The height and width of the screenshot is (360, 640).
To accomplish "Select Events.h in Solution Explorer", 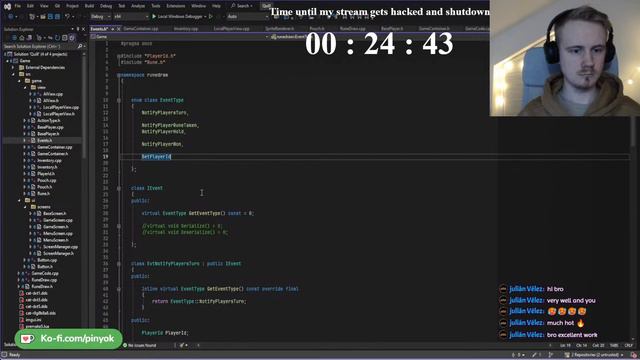I will click(44, 140).
